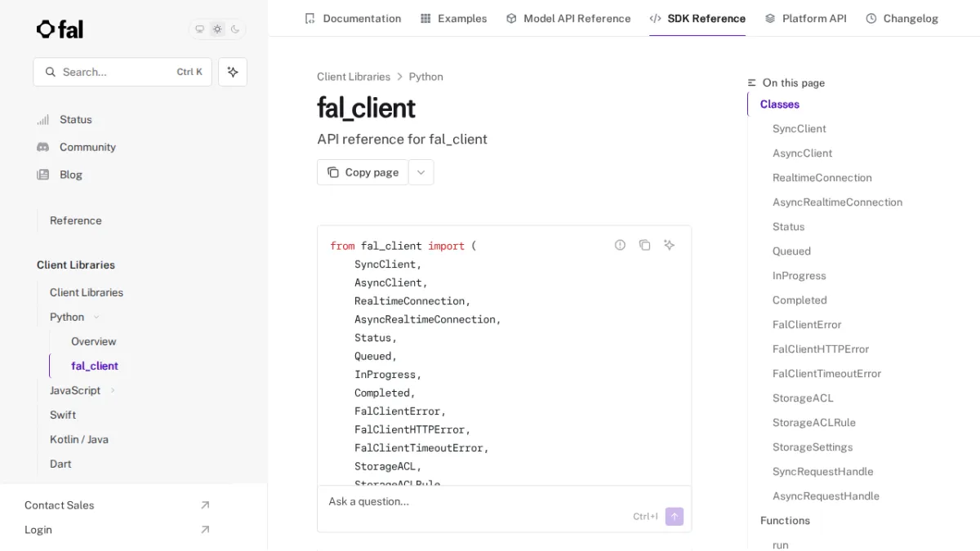Image resolution: width=980 pixels, height=551 pixels.
Task: Ask AI about the code block
Action: click(x=669, y=245)
